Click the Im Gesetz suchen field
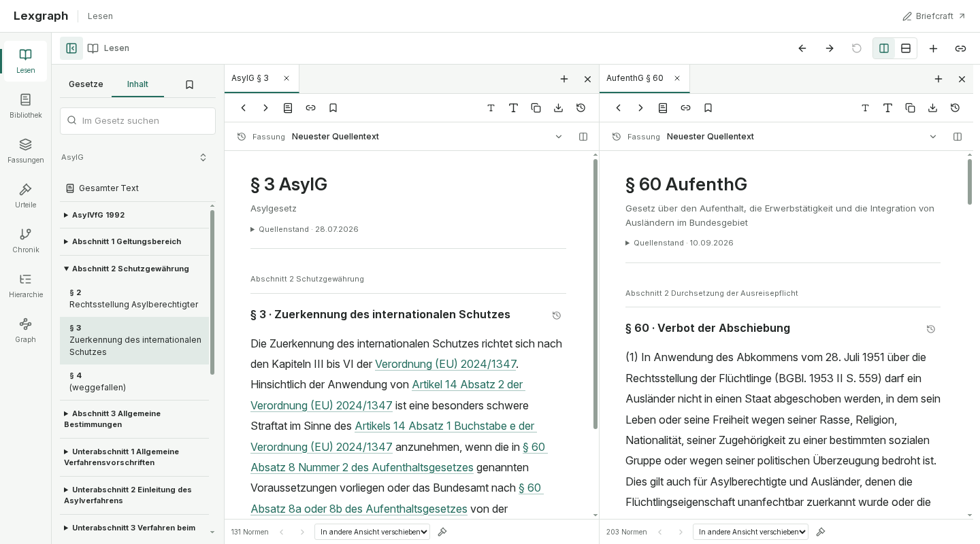The width and height of the screenshot is (980, 544). pos(137,120)
